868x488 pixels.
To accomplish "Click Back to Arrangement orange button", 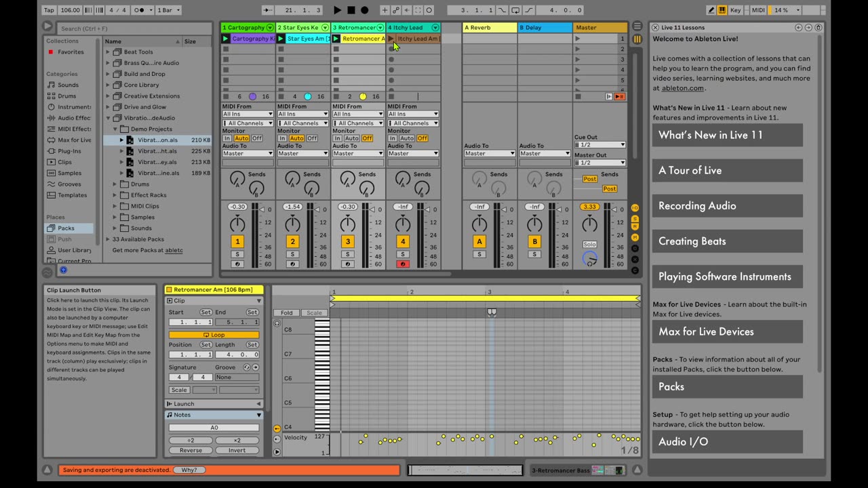I will (x=620, y=96).
